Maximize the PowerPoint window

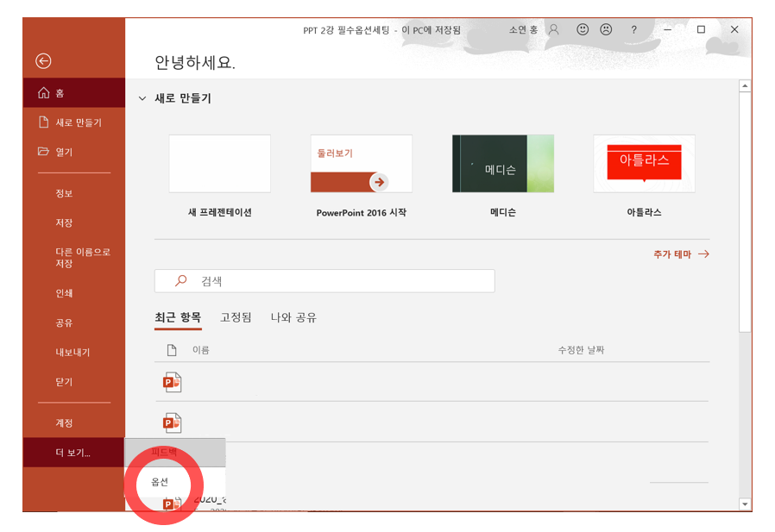click(x=701, y=29)
